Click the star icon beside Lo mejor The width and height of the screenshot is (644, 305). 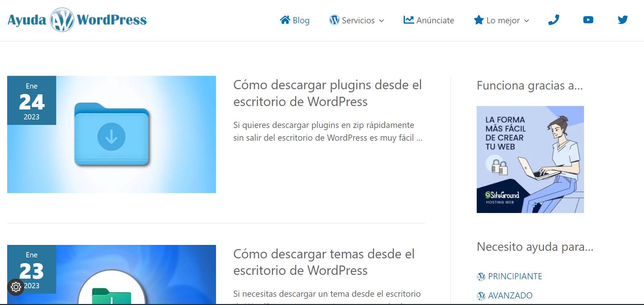click(479, 20)
